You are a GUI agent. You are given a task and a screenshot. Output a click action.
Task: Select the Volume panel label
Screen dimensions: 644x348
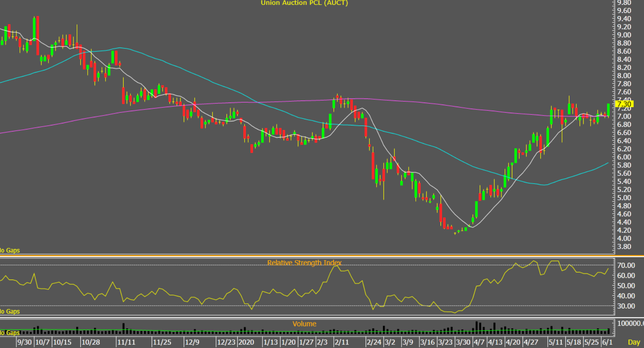304,324
